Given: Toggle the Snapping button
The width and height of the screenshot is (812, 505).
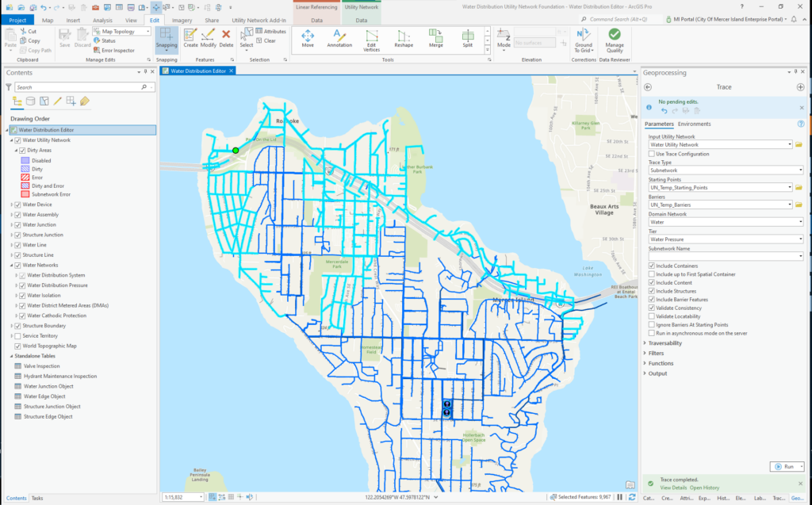Looking at the screenshot, I should tap(167, 37).
